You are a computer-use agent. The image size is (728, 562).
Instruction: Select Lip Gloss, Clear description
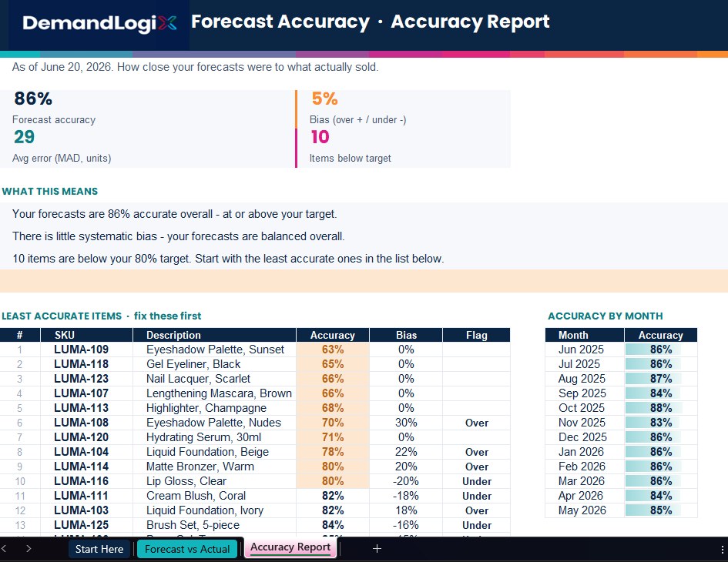[x=214, y=481]
